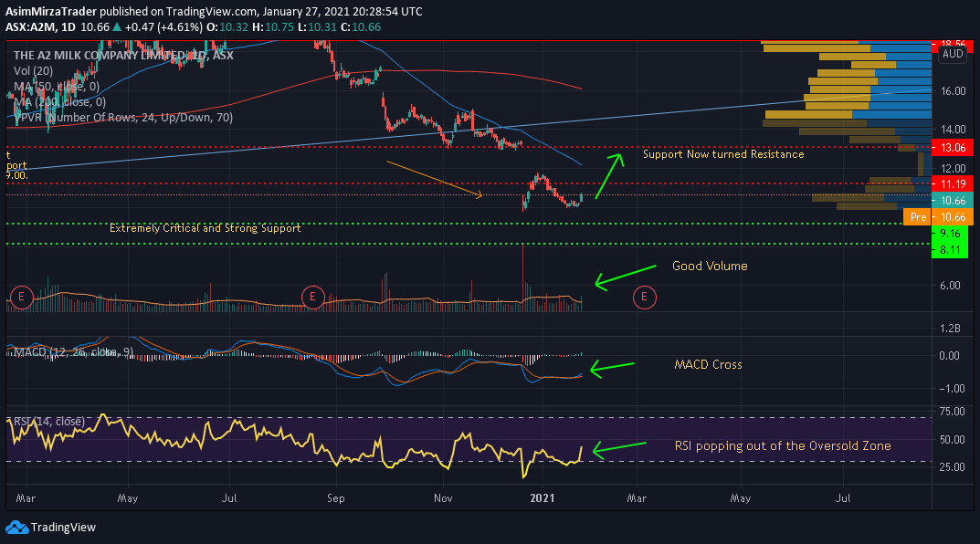
Task: Click the Jul label near chart right
Action: pyautogui.click(x=843, y=498)
